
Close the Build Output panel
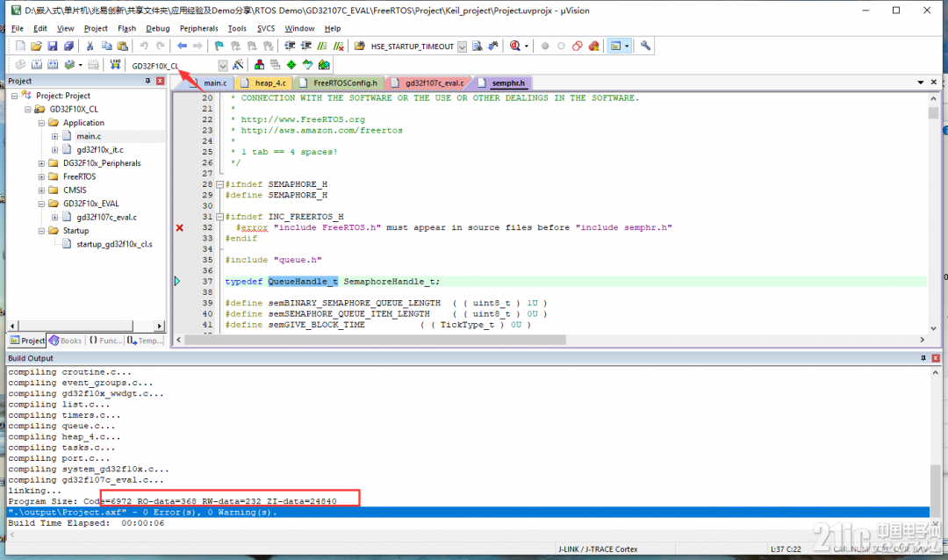[x=936, y=358]
